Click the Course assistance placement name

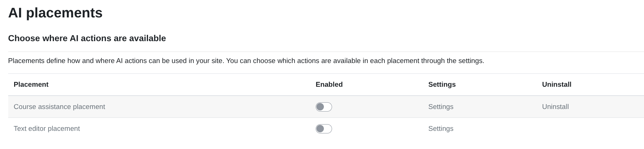(x=59, y=107)
